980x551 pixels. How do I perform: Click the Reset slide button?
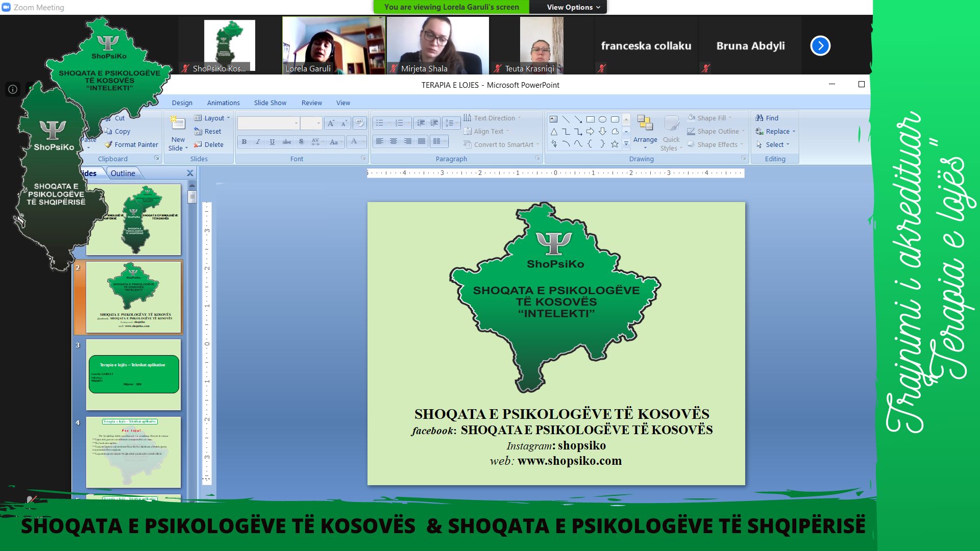click(x=208, y=131)
